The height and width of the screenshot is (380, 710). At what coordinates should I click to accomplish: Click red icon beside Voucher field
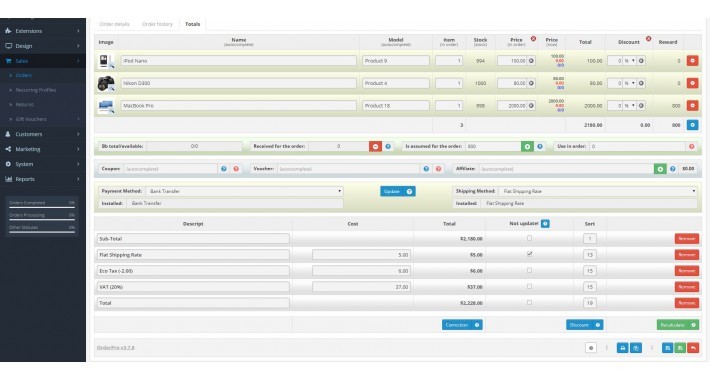click(438, 168)
